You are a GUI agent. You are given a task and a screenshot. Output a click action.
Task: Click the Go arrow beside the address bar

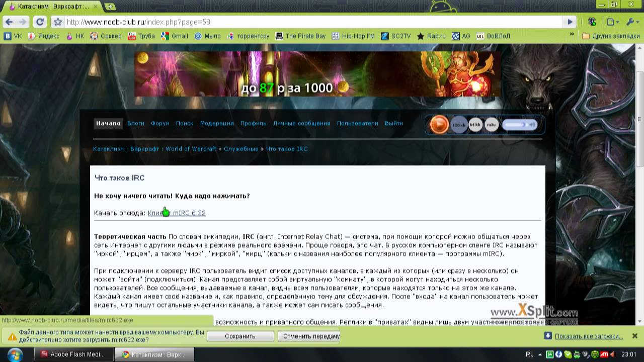570,22
